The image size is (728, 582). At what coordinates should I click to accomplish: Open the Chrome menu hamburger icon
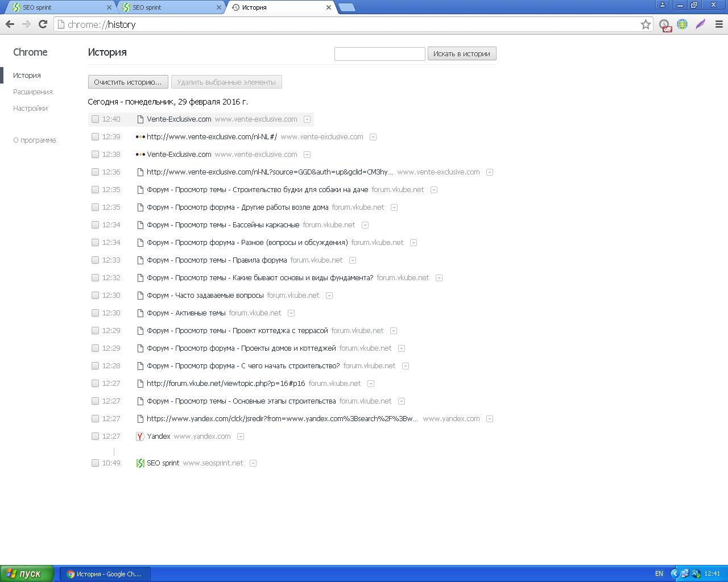point(719,24)
